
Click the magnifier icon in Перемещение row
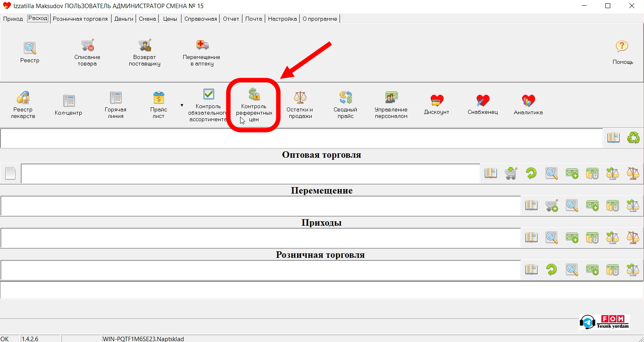pyautogui.click(x=572, y=206)
